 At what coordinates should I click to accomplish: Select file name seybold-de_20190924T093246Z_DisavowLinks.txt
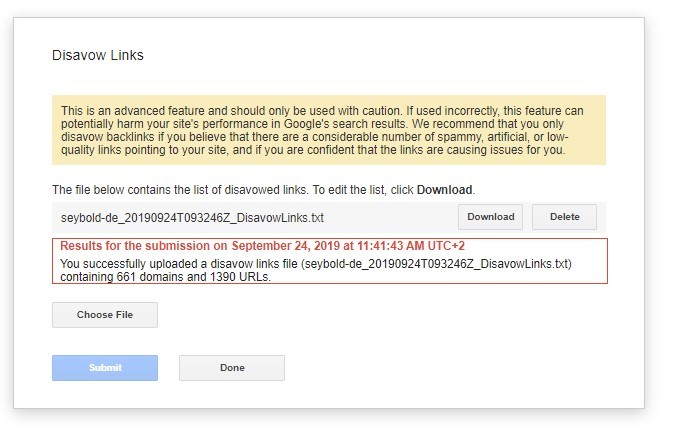pyautogui.click(x=192, y=218)
